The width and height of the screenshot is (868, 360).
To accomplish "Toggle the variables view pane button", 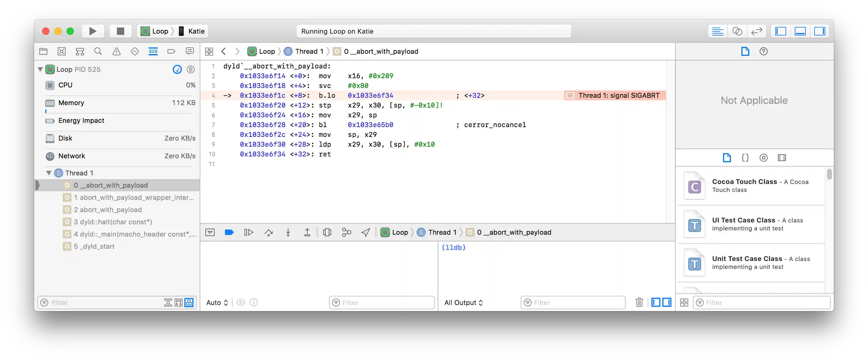I will coord(656,302).
